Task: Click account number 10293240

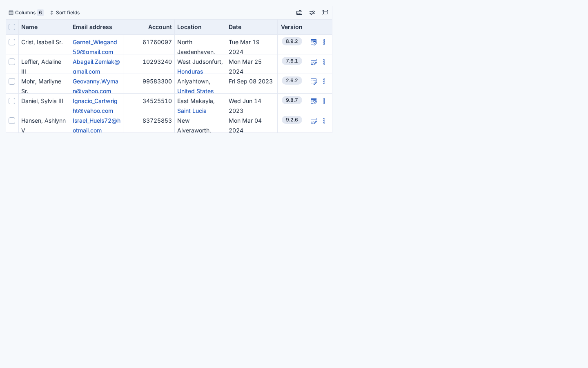Action: [x=157, y=62]
